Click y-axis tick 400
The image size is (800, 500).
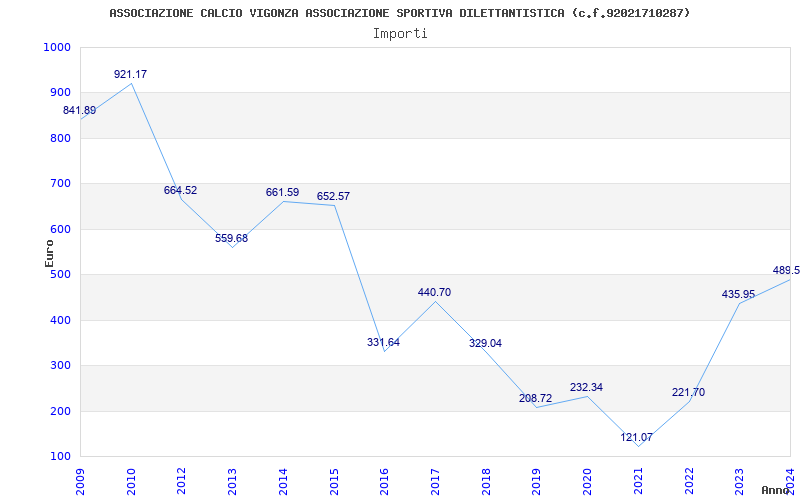(x=60, y=320)
